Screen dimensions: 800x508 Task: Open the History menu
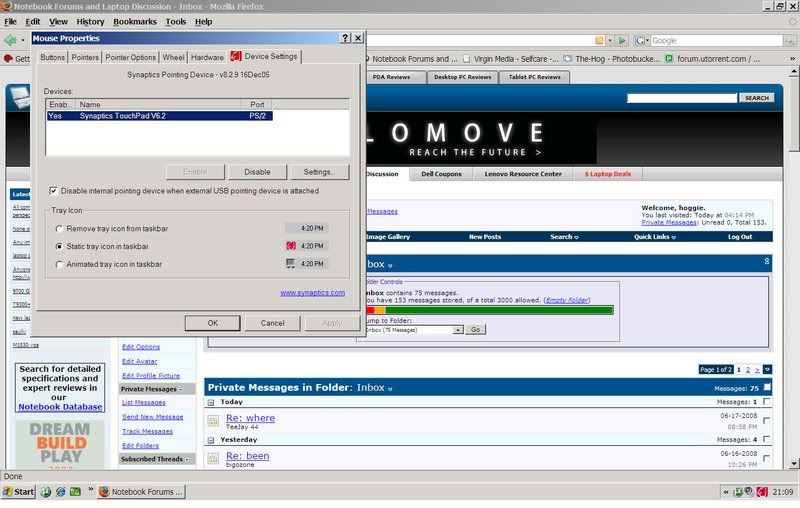[x=90, y=22]
